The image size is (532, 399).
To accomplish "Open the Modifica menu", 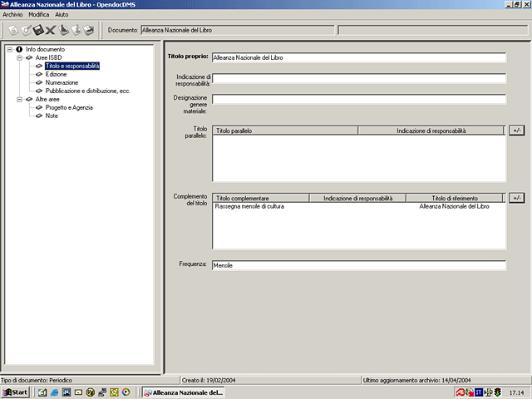I will click(39, 15).
